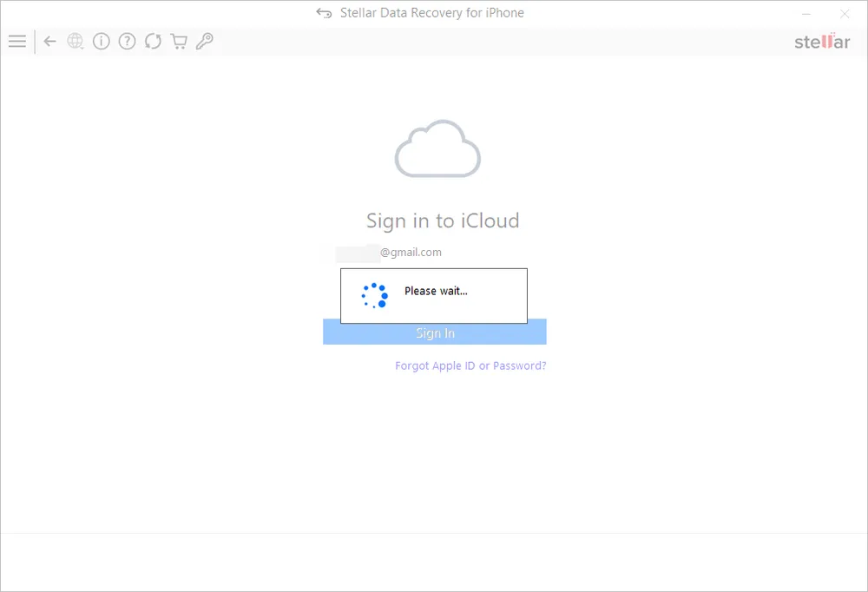This screenshot has width=868, height=592.
Task: Click the title bar back-arrow icon
Action: pos(324,13)
